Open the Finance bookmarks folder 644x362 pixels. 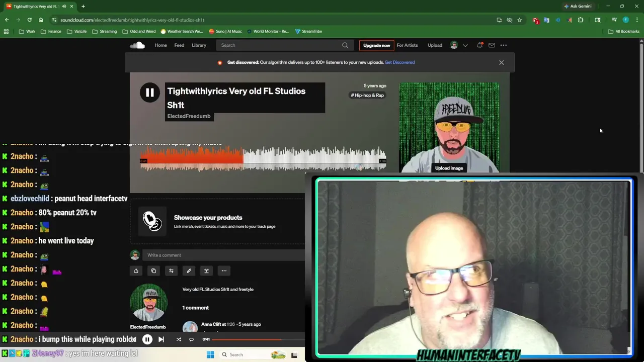tap(51, 31)
